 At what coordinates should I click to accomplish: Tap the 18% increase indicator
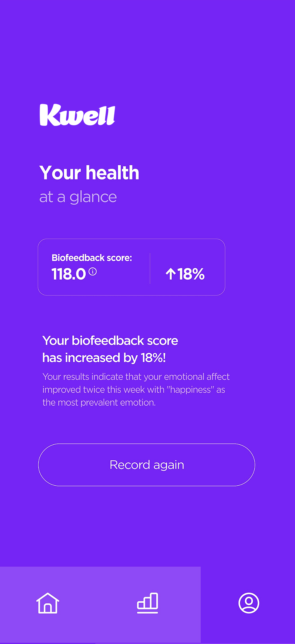[x=185, y=274]
